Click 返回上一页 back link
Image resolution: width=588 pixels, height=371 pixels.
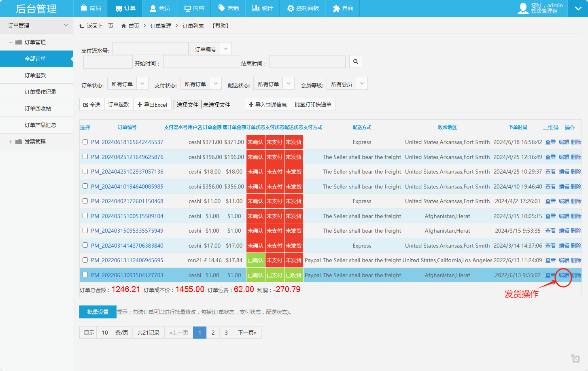pos(96,26)
